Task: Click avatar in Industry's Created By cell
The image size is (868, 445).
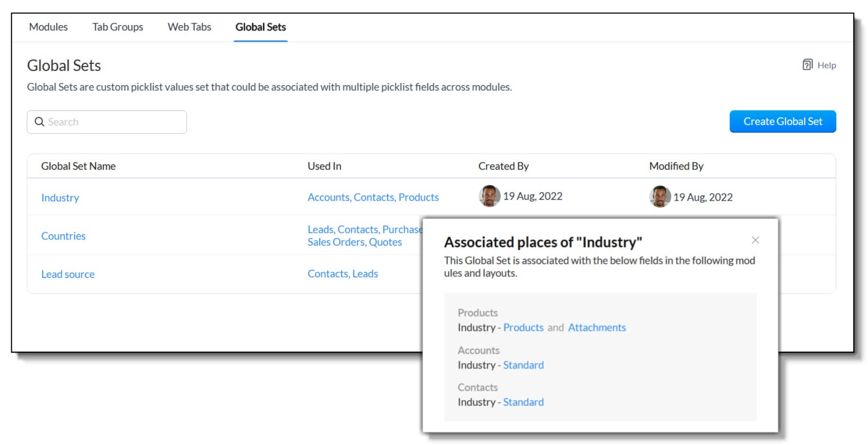Action: 489,196
